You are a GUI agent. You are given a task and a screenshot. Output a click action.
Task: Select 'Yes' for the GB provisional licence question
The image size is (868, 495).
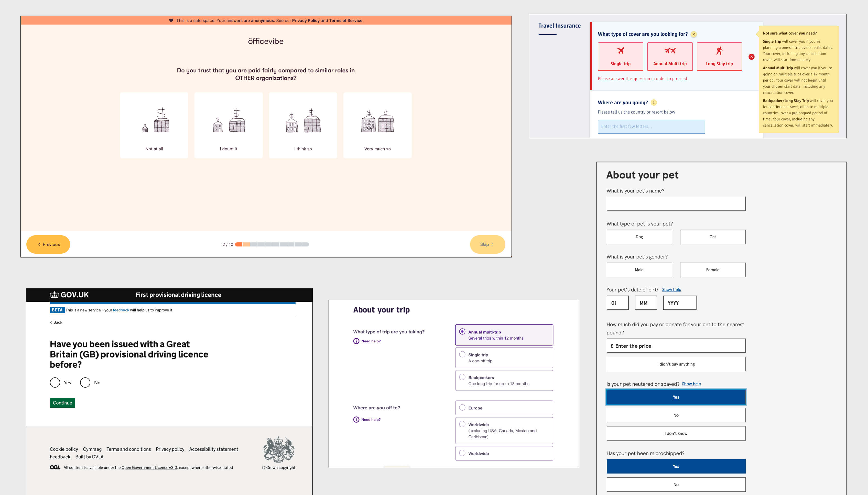click(55, 382)
